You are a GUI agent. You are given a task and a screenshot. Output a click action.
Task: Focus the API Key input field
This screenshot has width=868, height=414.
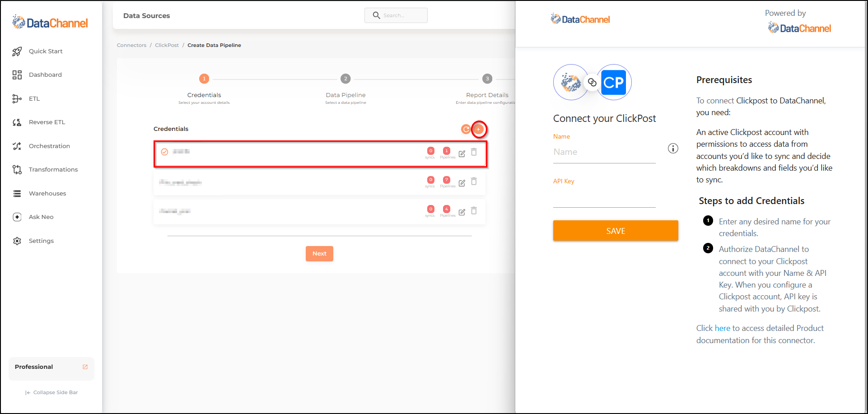coord(604,197)
